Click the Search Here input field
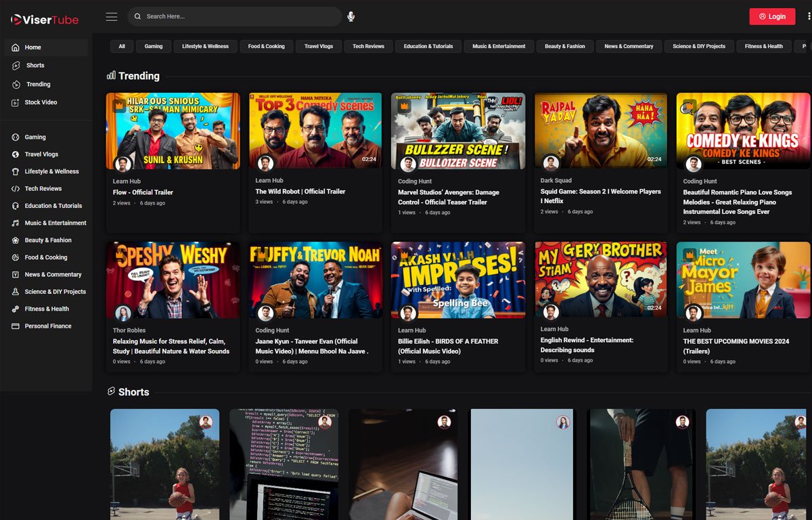 pyautogui.click(x=237, y=16)
